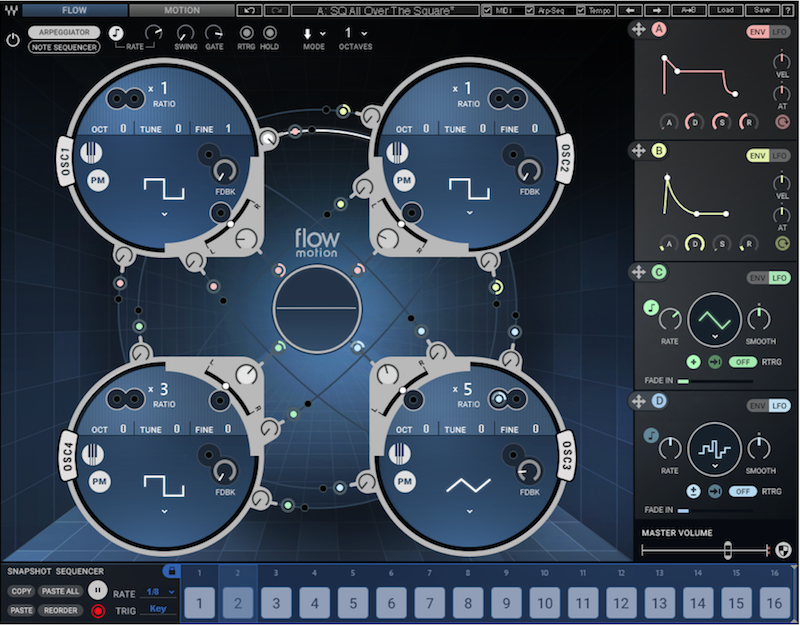Click LFO C FADE IN slider
The height and width of the screenshot is (625, 800).
pos(715,381)
